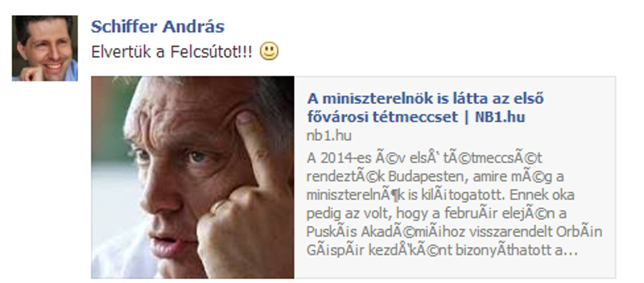
Task: Click "Ennek oka" in the preview snippet
Action: pyautogui.click(x=542, y=195)
